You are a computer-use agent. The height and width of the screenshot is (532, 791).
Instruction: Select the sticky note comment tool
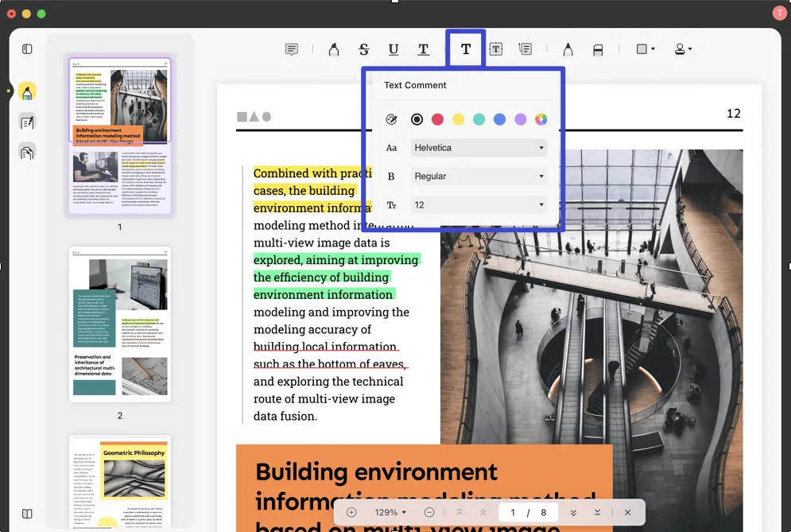[292, 49]
